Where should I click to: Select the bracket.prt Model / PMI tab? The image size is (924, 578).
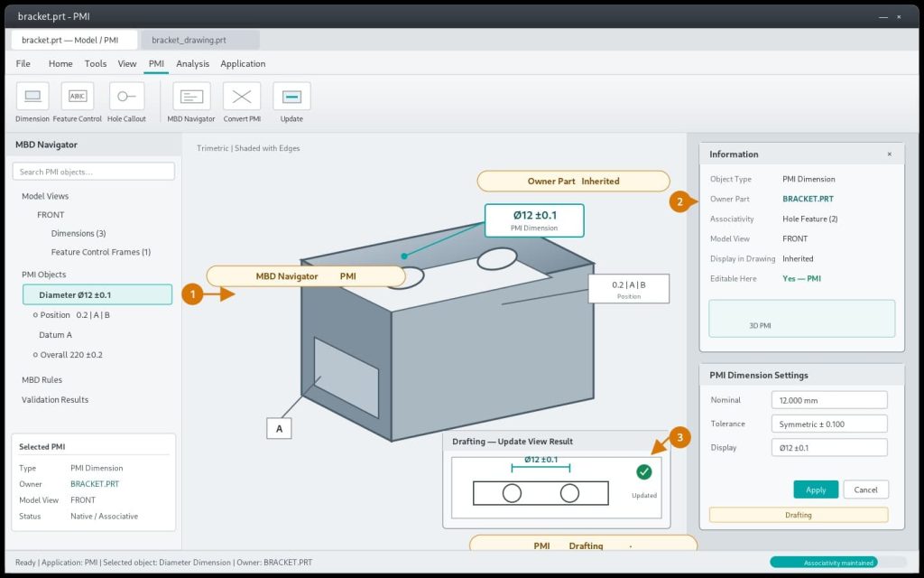pos(74,40)
